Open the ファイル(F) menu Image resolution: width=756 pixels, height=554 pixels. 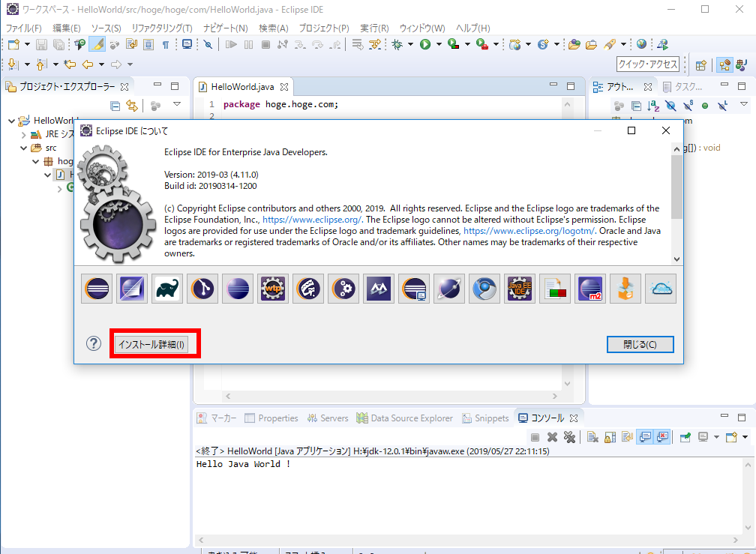point(24,28)
